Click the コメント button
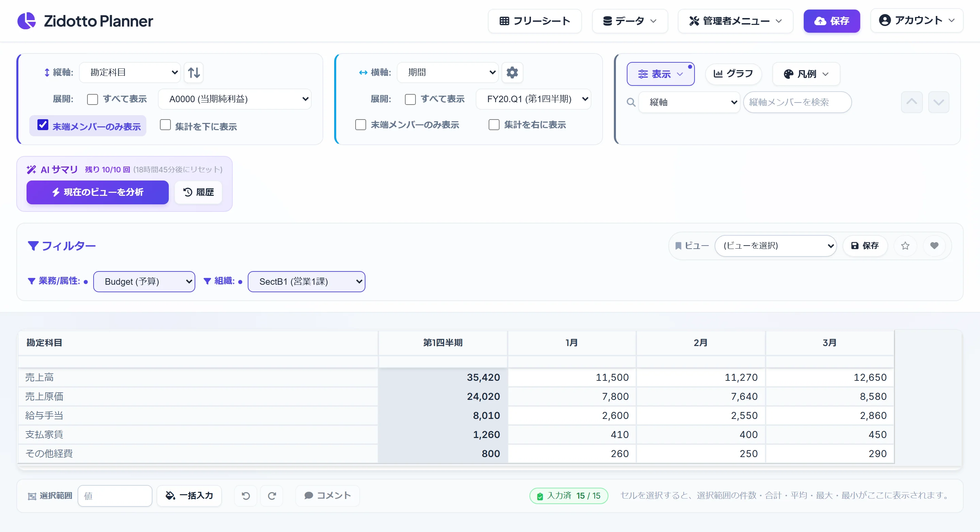Screen dimensions: 980x532 327,496
